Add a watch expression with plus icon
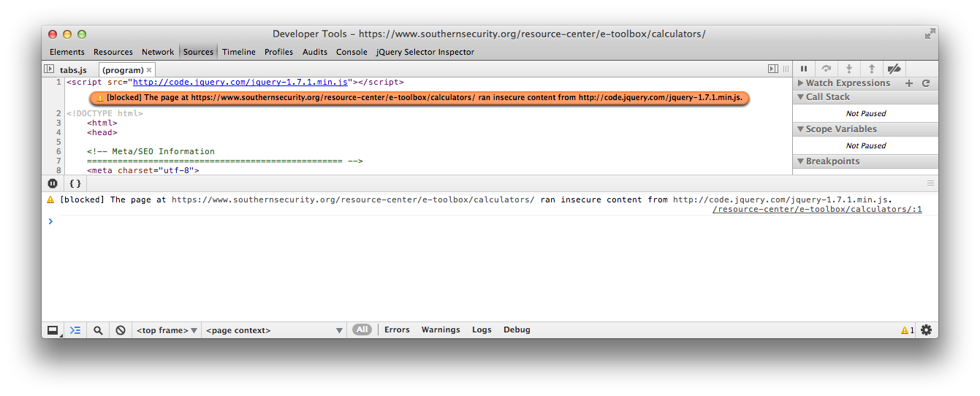980x396 pixels. tap(909, 83)
